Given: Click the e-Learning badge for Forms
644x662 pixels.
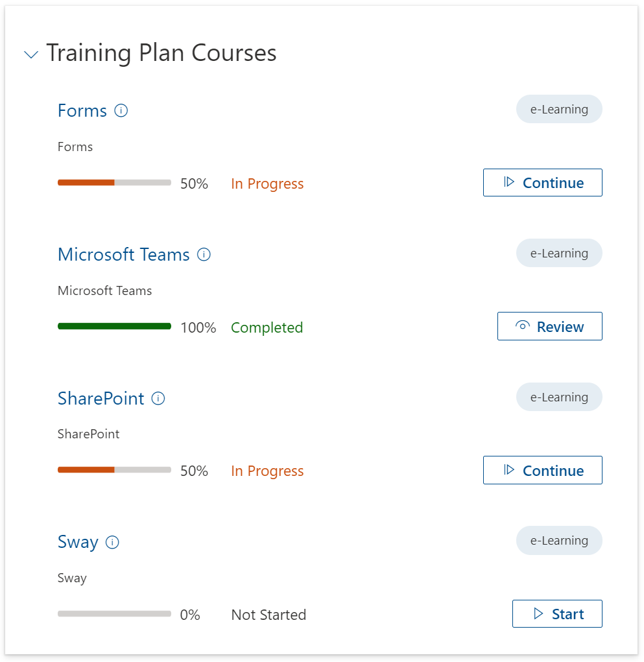Looking at the screenshot, I should [x=559, y=110].
